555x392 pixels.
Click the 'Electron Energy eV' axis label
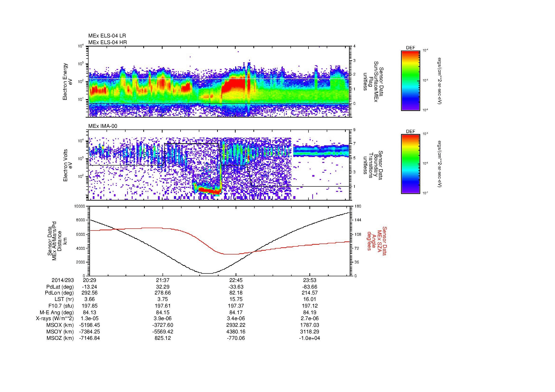tap(67, 82)
